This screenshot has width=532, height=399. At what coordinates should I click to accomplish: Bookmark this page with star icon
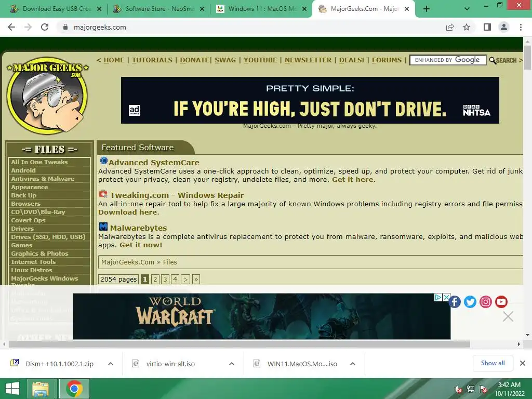[467, 27]
